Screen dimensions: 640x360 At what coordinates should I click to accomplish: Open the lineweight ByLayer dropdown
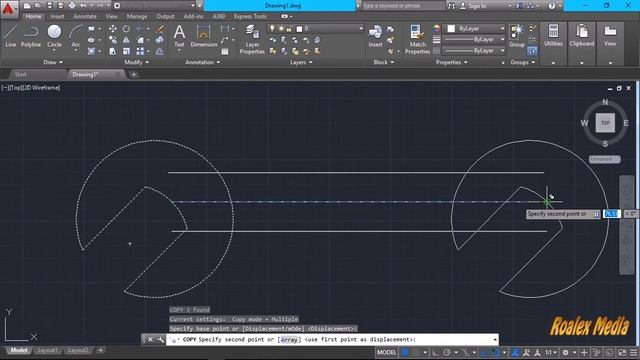[x=474, y=40]
